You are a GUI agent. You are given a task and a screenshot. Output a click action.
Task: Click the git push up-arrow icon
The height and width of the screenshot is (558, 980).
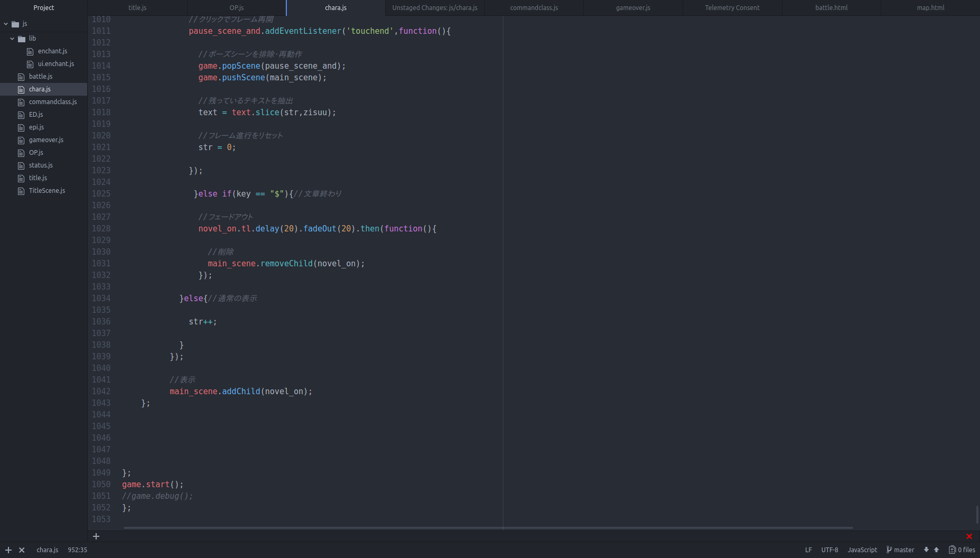(x=936, y=550)
